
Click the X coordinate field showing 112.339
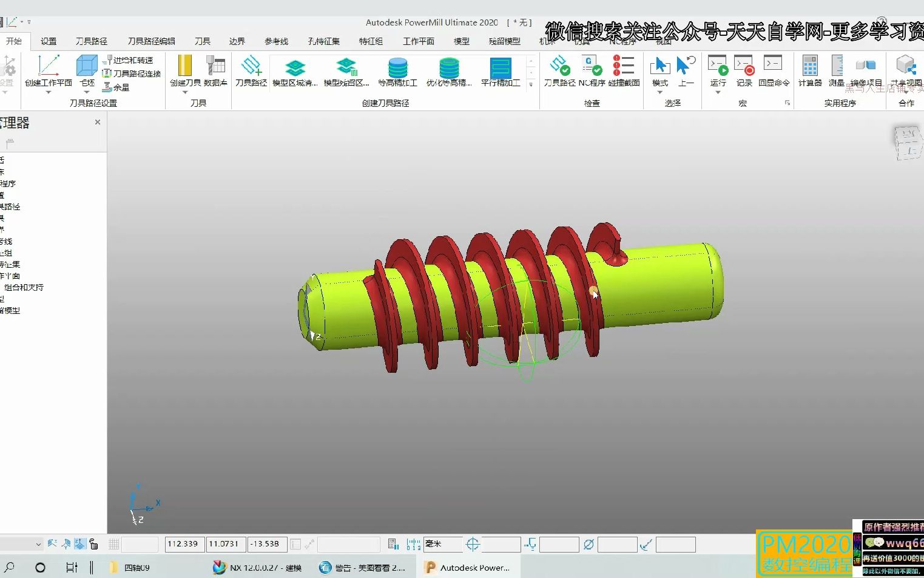tap(184, 544)
